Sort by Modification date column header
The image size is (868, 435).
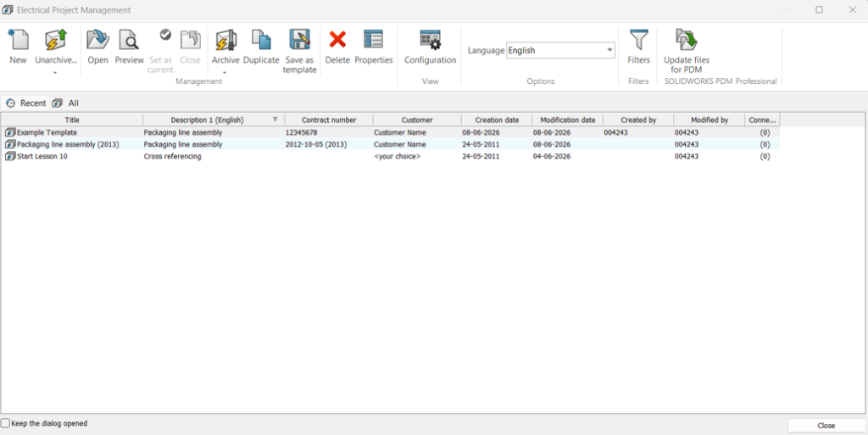pos(567,120)
